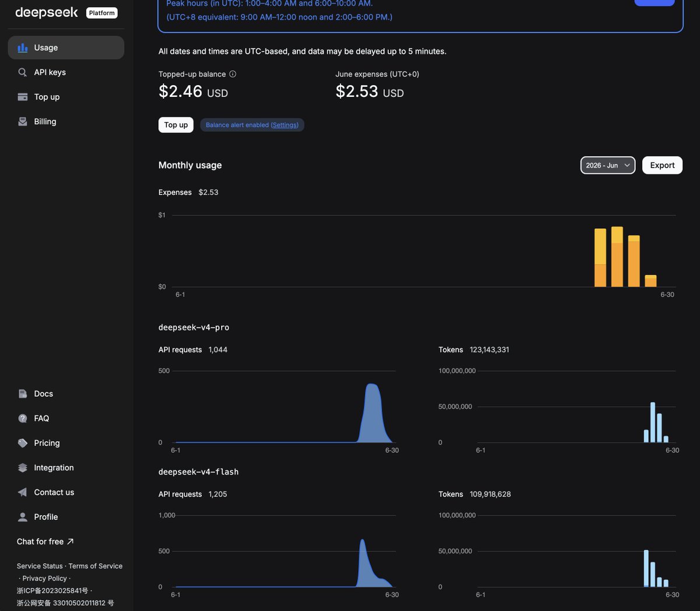Screen dimensions: 700x611
Task: Open Contact us page
Action: [66, 492]
